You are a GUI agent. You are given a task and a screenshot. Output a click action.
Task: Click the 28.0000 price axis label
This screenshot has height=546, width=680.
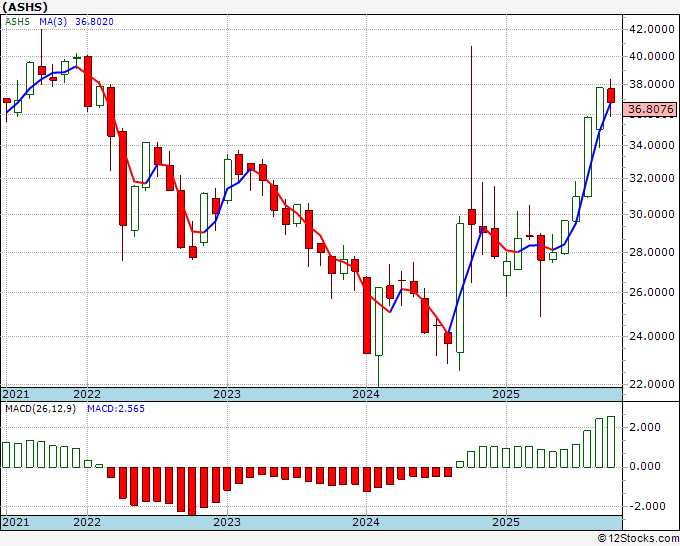coord(651,252)
